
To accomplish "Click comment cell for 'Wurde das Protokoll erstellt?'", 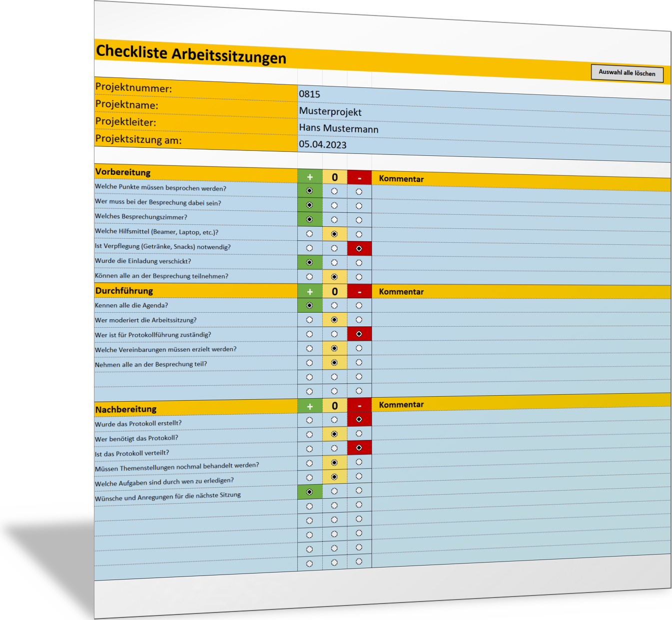I will click(521, 416).
